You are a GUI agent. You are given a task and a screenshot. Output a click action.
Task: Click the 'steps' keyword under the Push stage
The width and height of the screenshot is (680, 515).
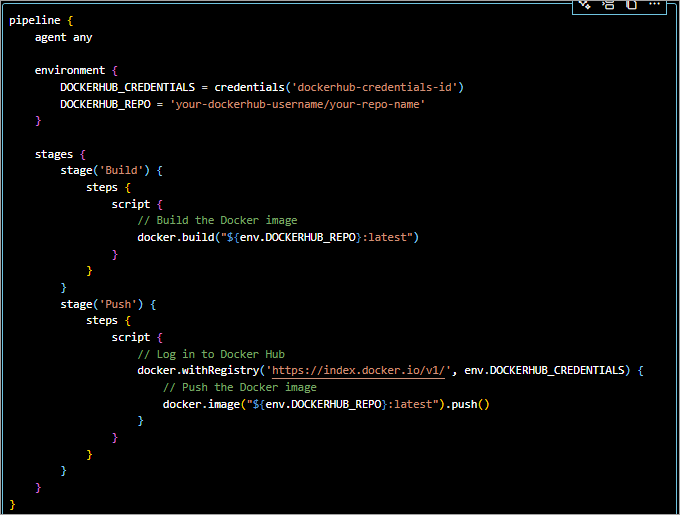[102, 321]
